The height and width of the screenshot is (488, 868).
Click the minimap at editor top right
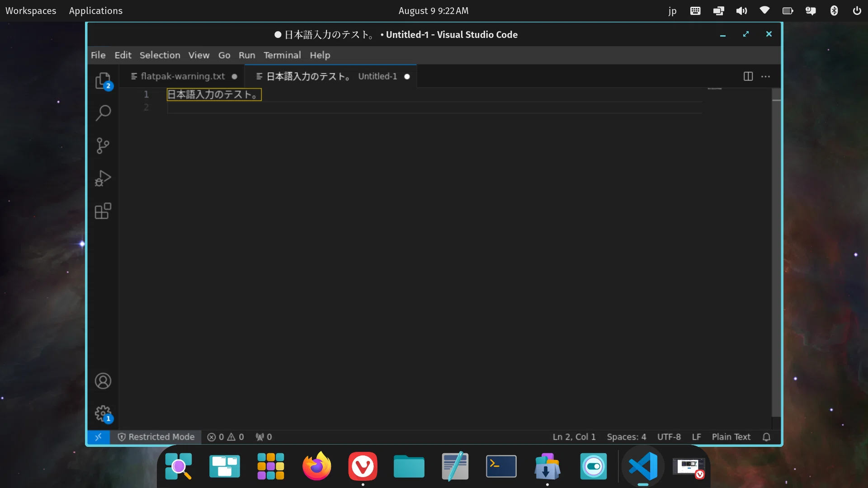pyautogui.click(x=714, y=89)
